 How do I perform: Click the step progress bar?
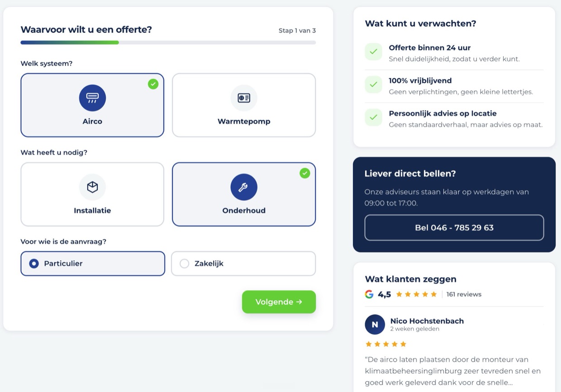(x=168, y=43)
